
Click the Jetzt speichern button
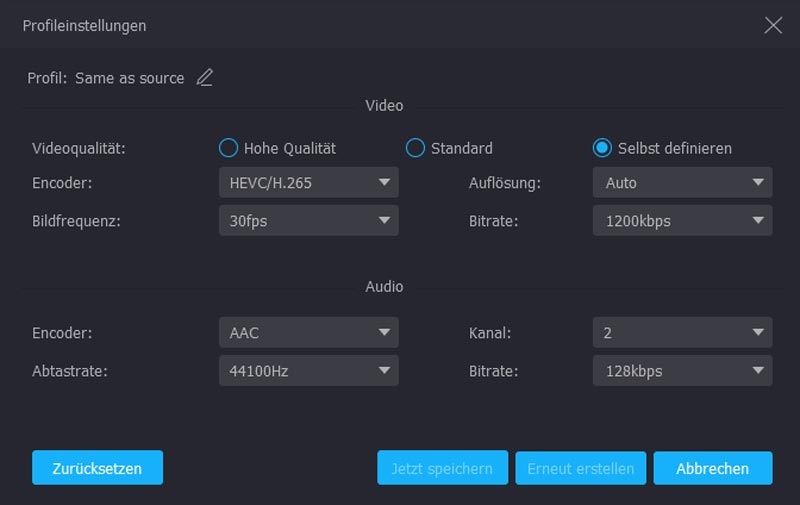pyautogui.click(x=442, y=468)
